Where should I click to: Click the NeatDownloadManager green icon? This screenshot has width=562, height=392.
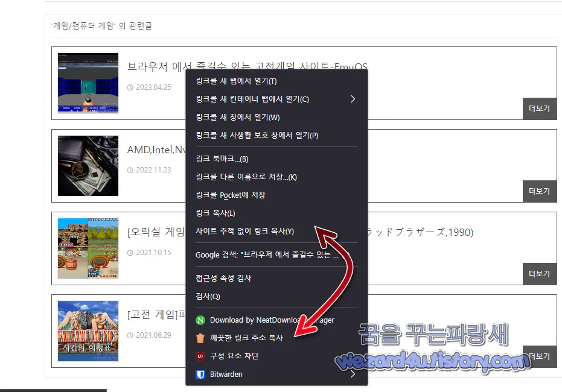coord(200,320)
